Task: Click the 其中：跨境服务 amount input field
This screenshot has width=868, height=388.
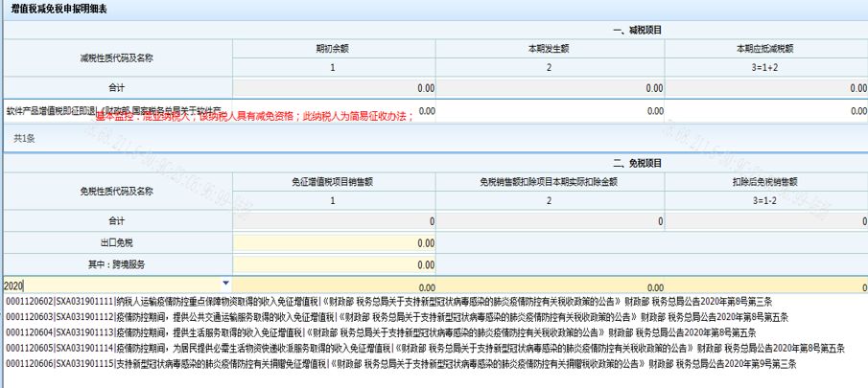Action: pos(333,264)
